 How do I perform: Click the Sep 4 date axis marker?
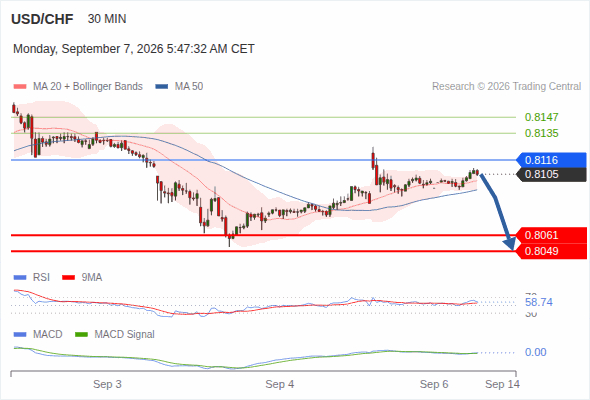click(x=280, y=384)
